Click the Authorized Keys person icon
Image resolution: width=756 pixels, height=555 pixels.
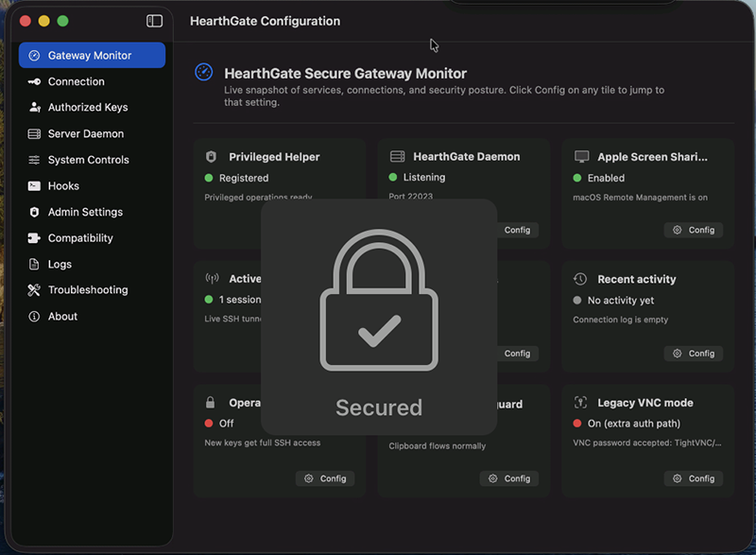34,107
